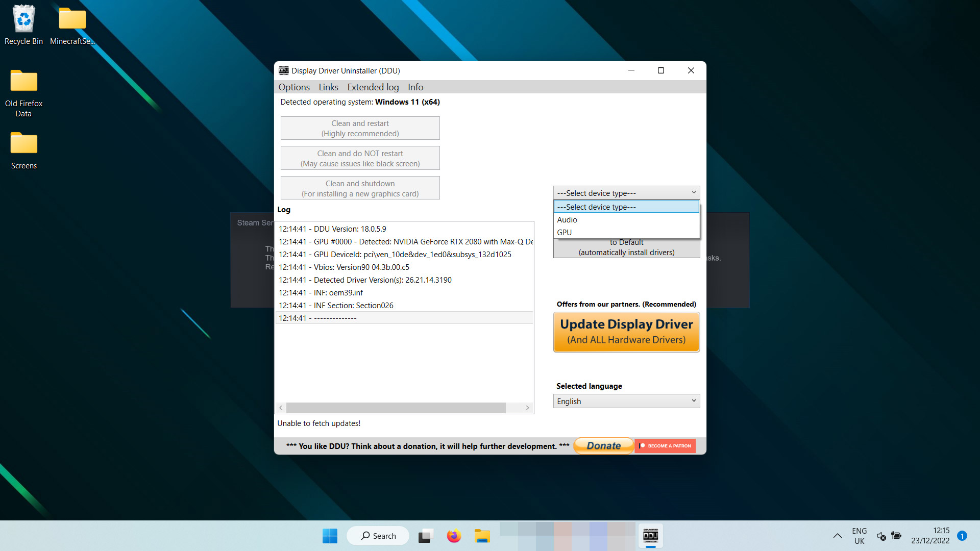Click the DDU application icon in title bar
Viewport: 980px width, 551px height.
pyautogui.click(x=283, y=70)
